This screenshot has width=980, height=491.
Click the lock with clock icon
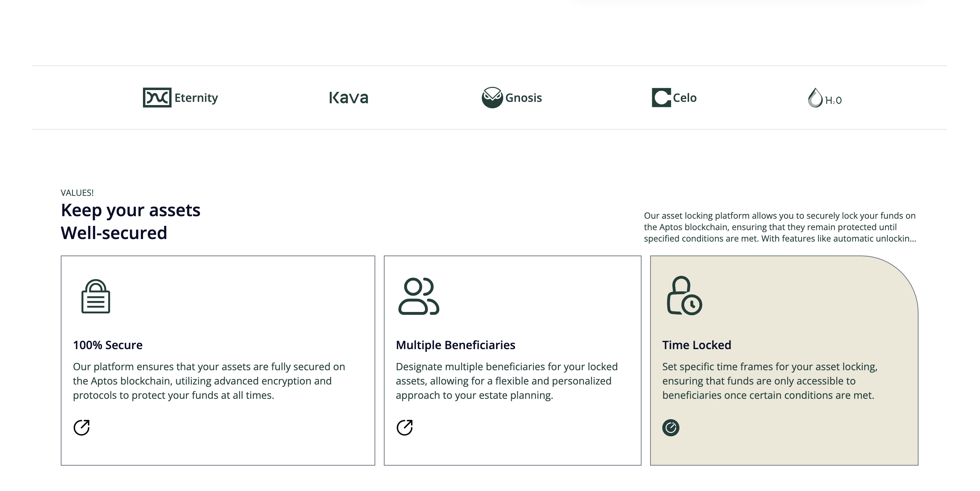point(684,296)
